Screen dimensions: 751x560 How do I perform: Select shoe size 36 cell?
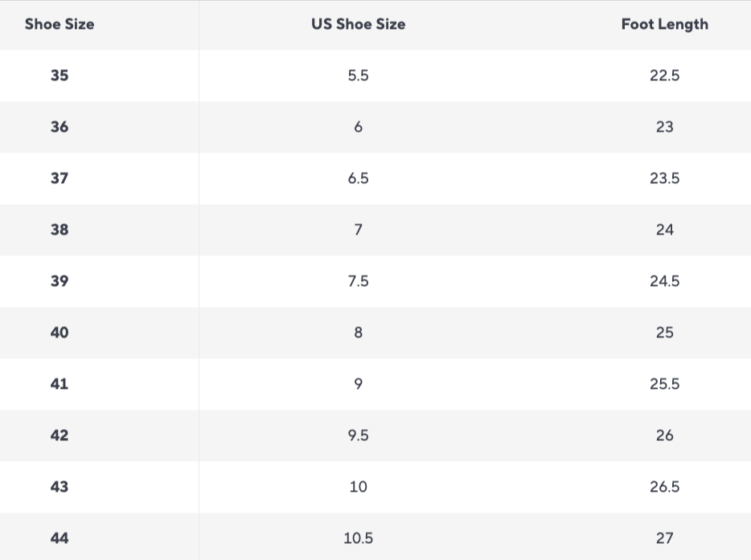(60, 127)
